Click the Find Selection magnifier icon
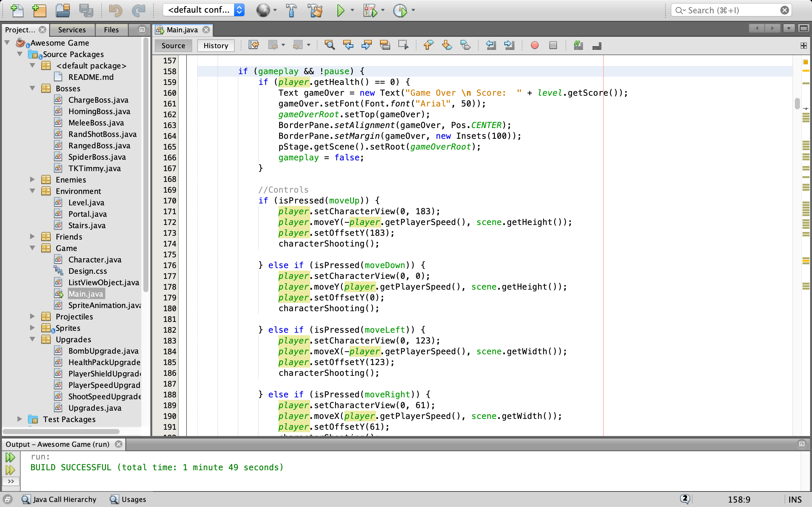 coord(330,45)
